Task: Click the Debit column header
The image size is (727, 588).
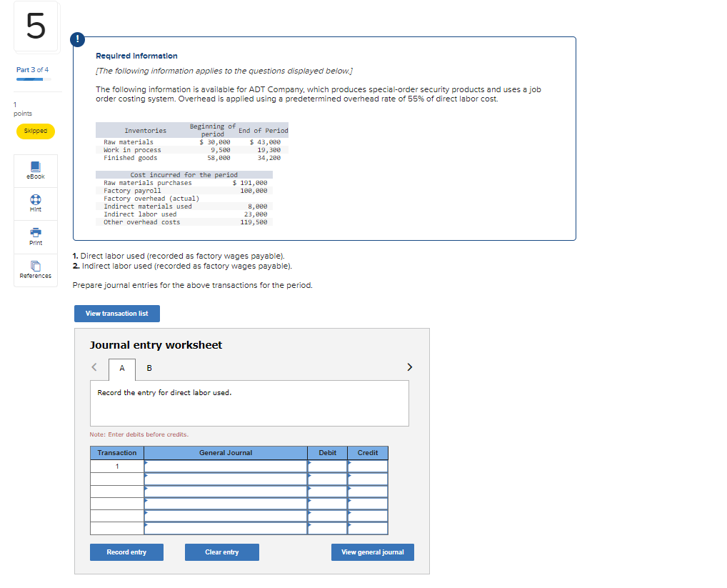Action: (x=328, y=453)
